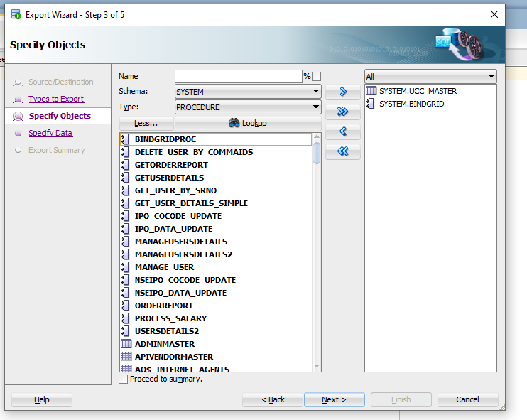Click the NSEIPO_DATA_UPDATE procedure icon
The width and height of the screenshot is (527, 420).
pyautogui.click(x=126, y=293)
